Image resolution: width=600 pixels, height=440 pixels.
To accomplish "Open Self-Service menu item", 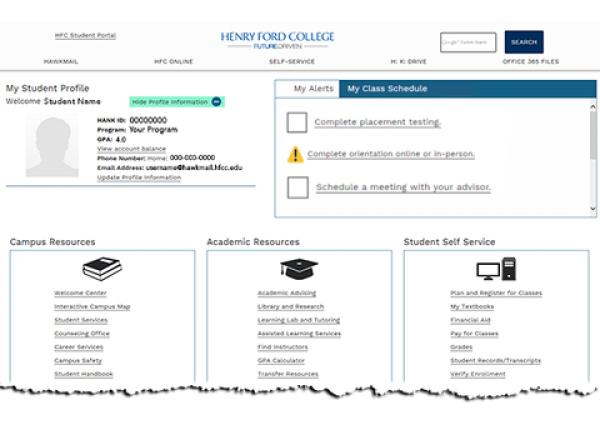I will [292, 62].
